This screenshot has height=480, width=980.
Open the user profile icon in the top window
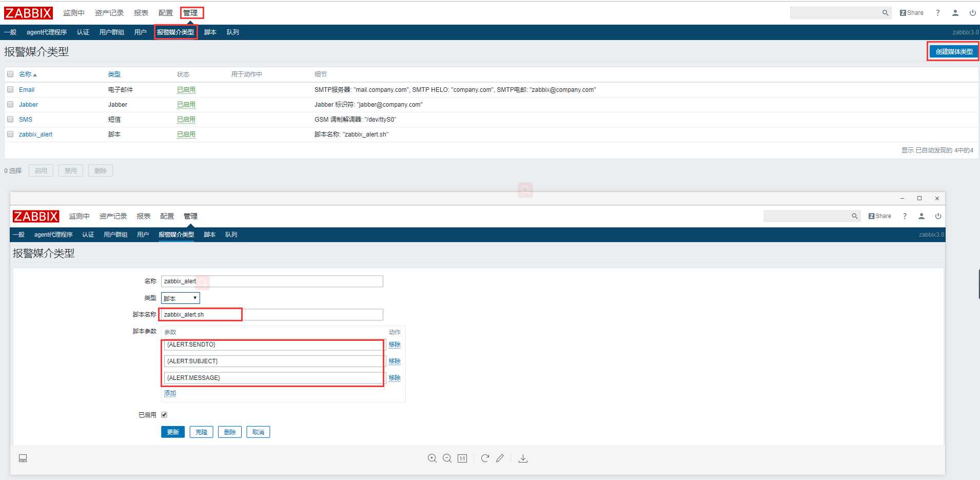[x=955, y=13]
